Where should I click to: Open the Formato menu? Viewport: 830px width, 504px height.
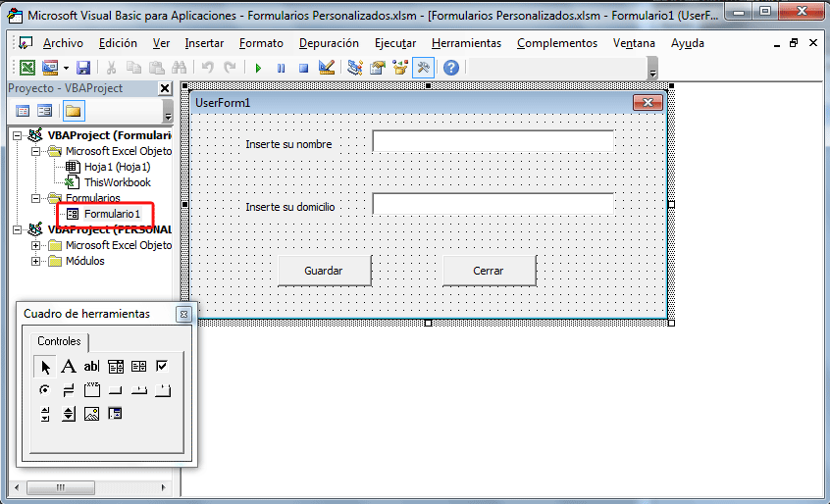(x=261, y=43)
